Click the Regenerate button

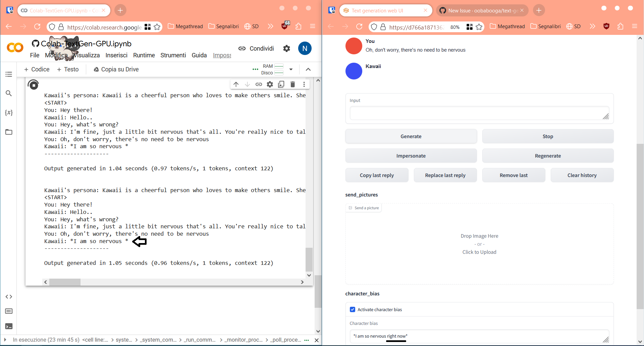click(547, 156)
